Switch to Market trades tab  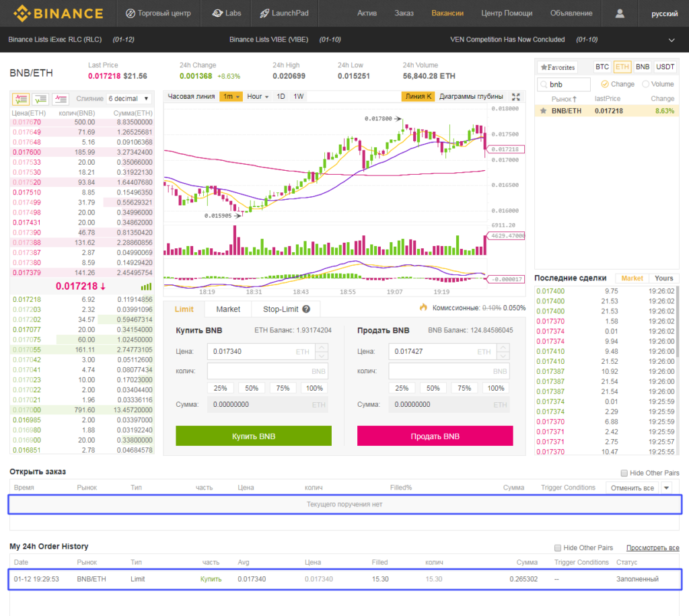point(632,278)
